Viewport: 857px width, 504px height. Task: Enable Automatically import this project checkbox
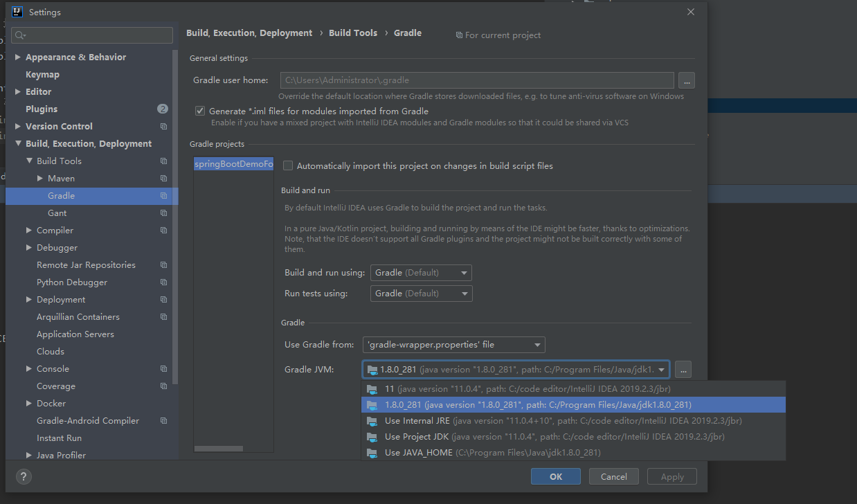pyautogui.click(x=288, y=166)
